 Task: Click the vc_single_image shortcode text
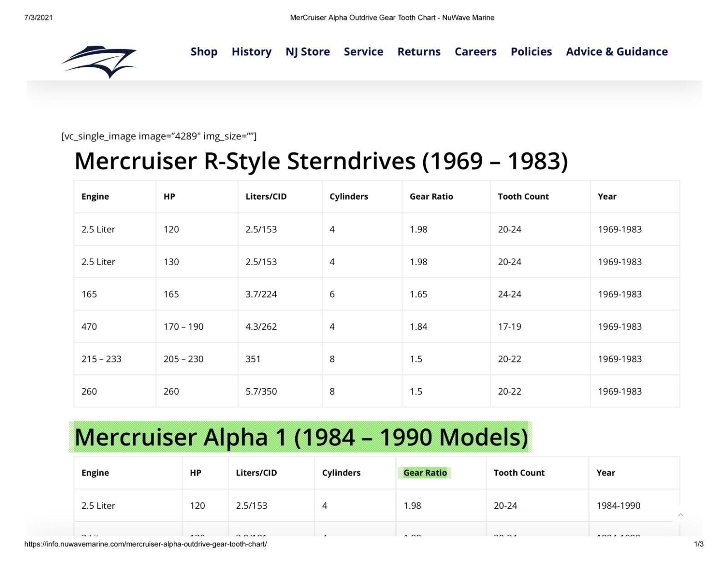click(x=159, y=135)
